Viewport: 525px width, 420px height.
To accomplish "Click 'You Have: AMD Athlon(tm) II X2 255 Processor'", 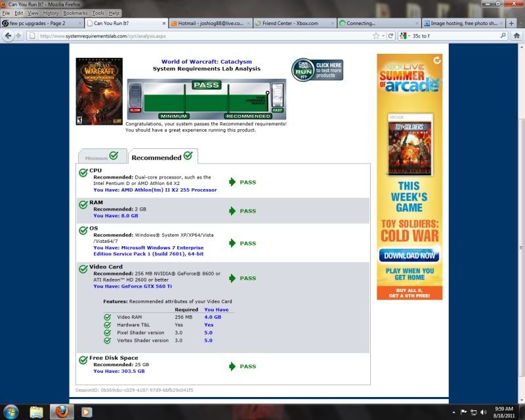I will [x=155, y=190].
